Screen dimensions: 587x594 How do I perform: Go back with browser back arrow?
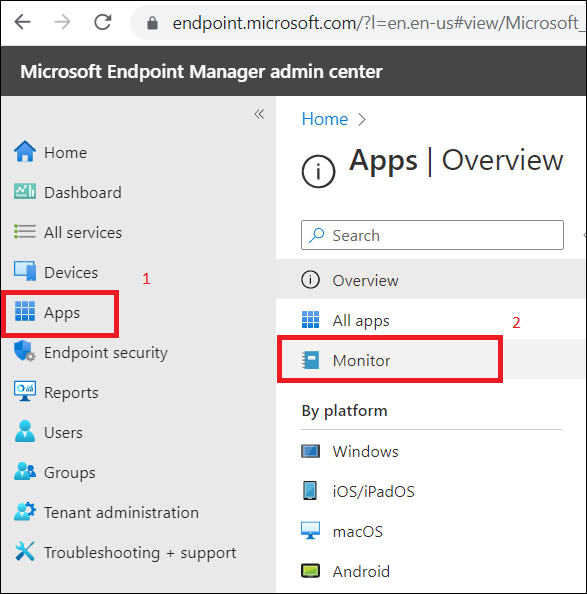click(x=22, y=22)
